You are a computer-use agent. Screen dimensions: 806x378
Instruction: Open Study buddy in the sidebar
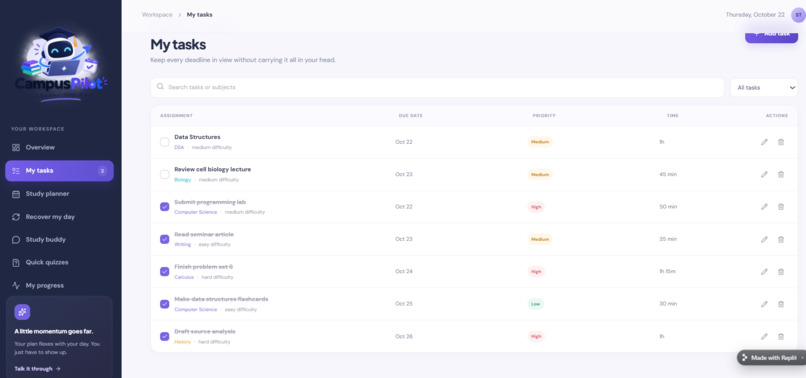pos(59,240)
